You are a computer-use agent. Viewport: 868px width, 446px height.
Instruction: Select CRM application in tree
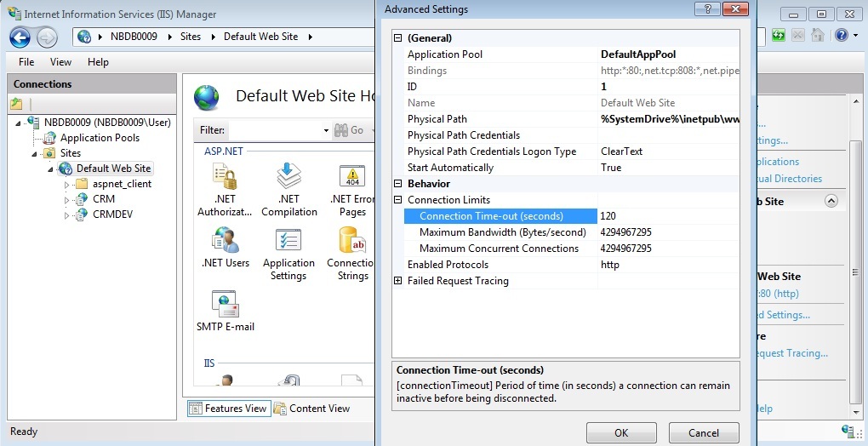104,198
